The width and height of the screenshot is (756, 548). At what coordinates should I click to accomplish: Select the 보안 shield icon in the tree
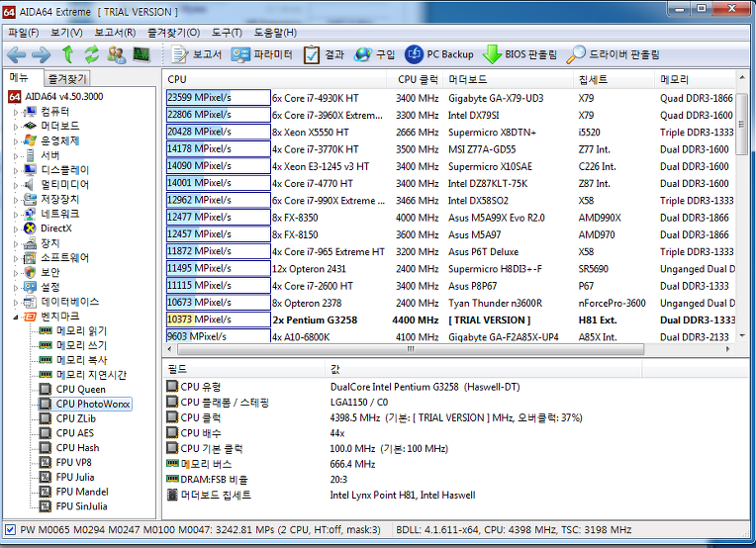coord(30,272)
